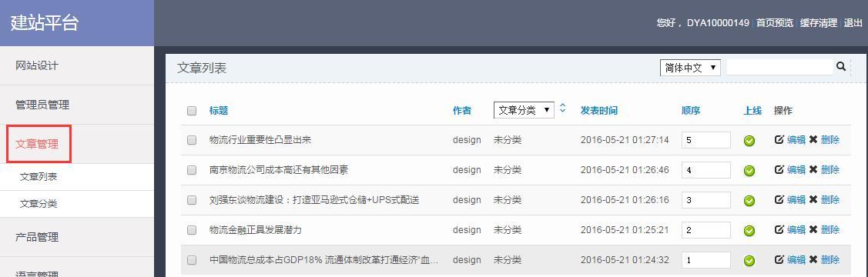
Task: Open 文章列表 submenu item
Action: point(76,177)
